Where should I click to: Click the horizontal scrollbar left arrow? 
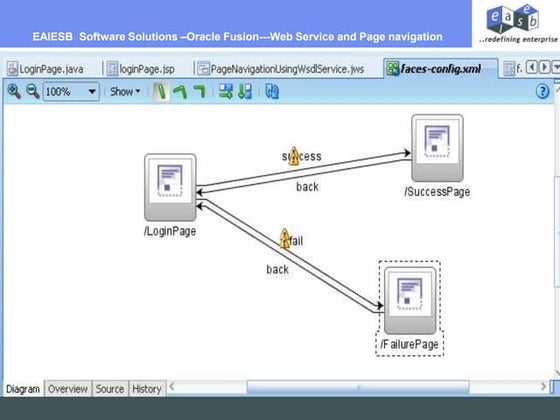pyautogui.click(x=172, y=386)
